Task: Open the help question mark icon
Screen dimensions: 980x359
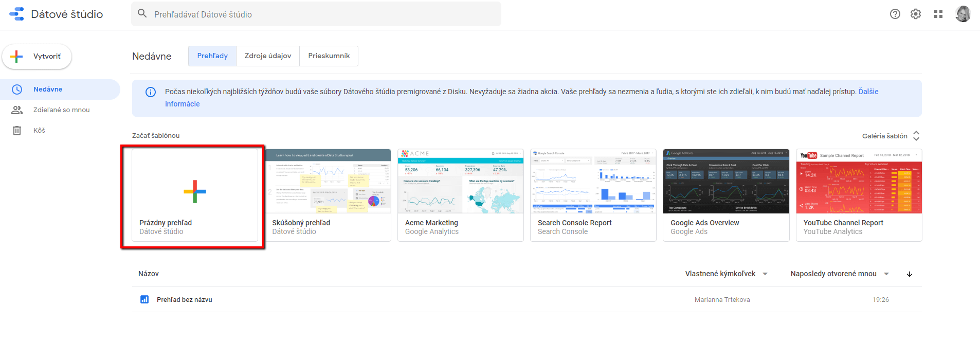Action: click(895, 14)
